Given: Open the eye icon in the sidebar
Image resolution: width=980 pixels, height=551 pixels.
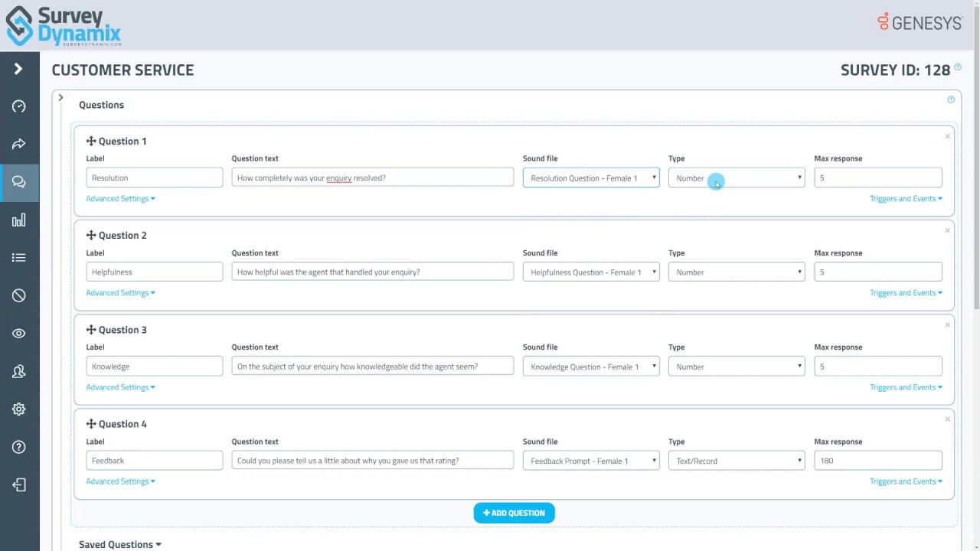Looking at the screenshot, I should coord(19,334).
